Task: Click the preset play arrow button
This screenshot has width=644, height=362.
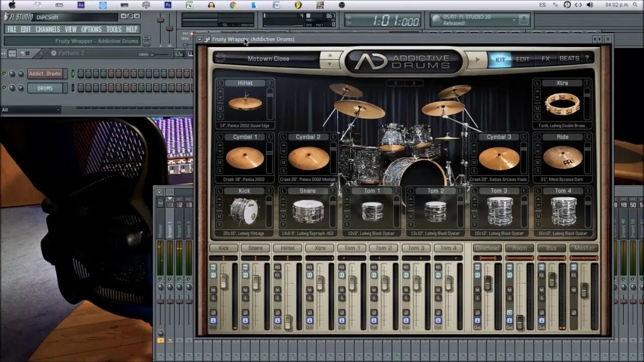Action: pyautogui.click(x=477, y=59)
